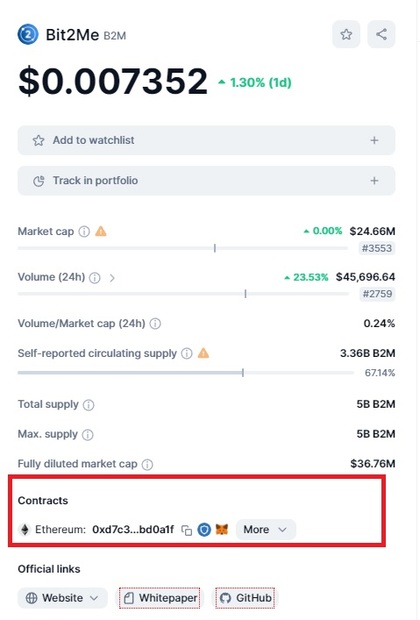Image resolution: width=420 pixels, height=620 pixels.
Task: Click Track in portfolio button
Action: [x=206, y=181]
